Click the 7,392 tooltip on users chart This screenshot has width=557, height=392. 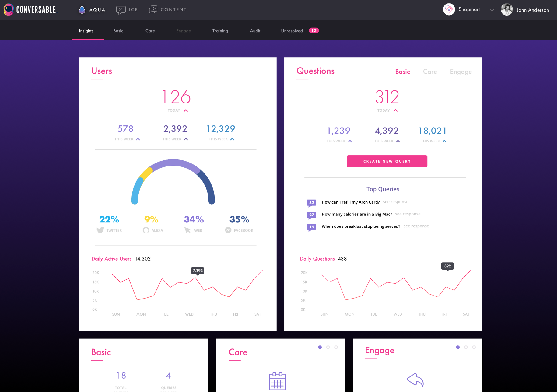coord(198,271)
